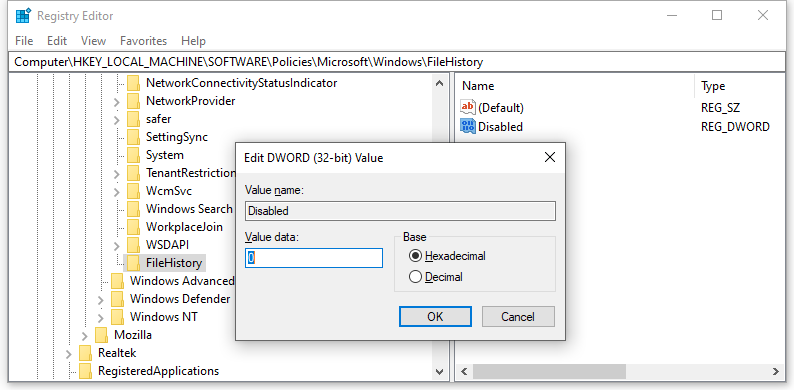794x390 pixels.
Task: Maximize the Registry Editor window
Action: [x=717, y=15]
